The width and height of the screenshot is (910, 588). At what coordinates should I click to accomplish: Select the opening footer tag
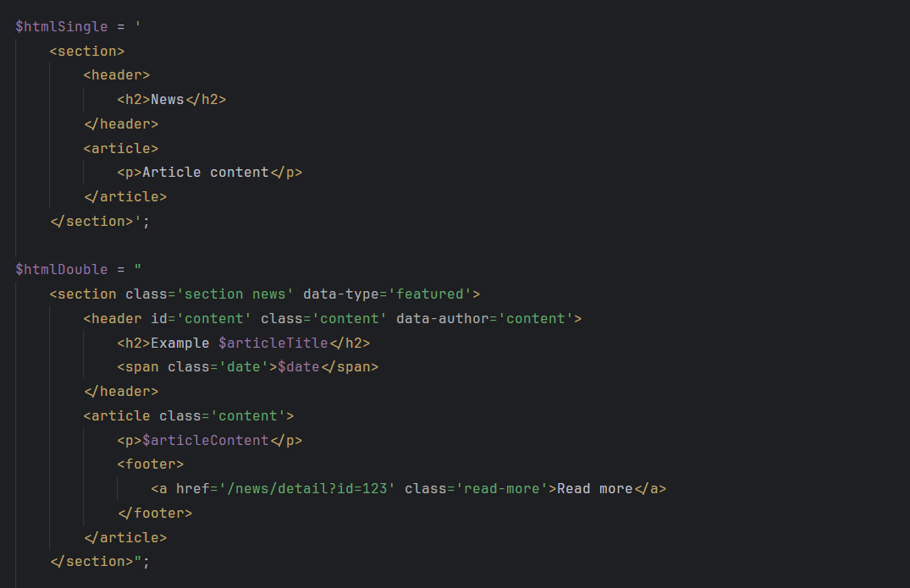point(151,464)
